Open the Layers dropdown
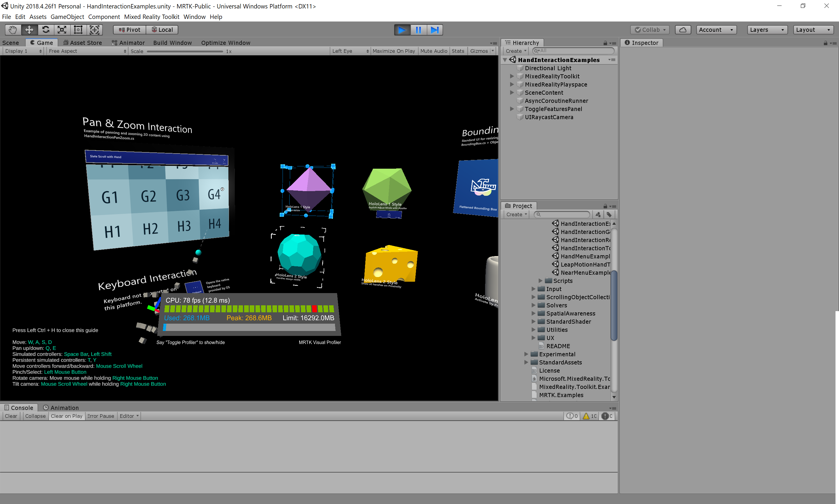Viewport: 839px width, 504px height. click(x=767, y=29)
